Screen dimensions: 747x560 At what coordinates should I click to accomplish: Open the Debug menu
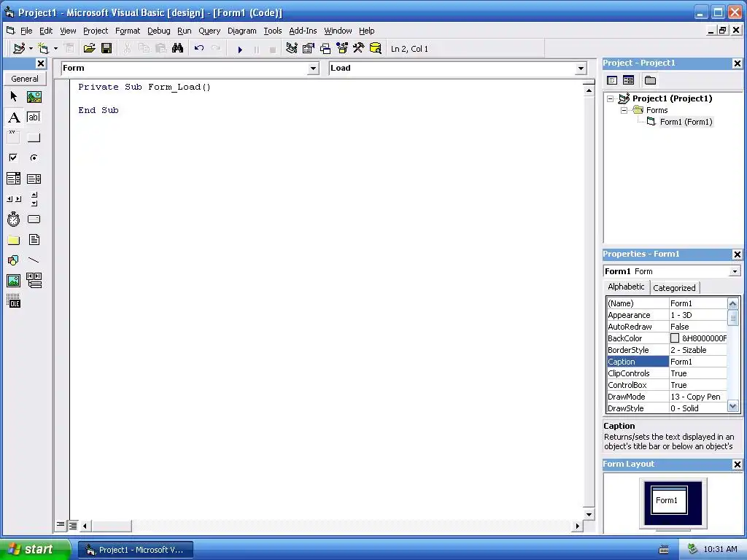coord(158,31)
